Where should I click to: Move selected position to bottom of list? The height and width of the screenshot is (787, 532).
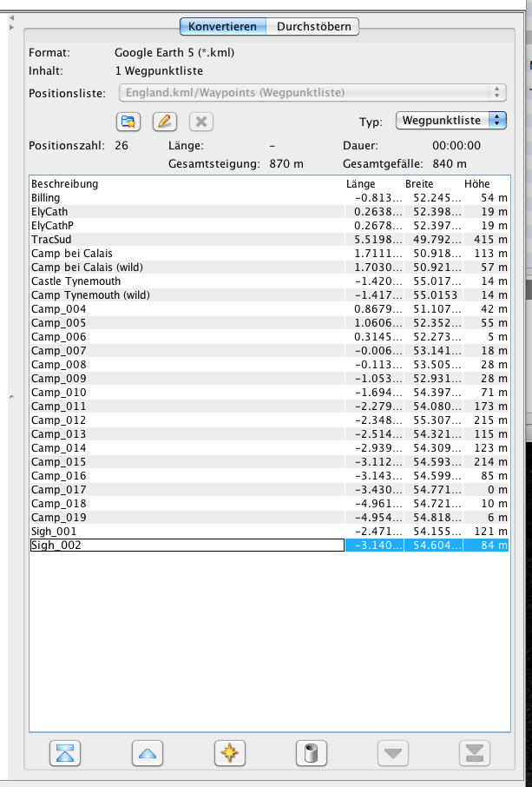tap(475, 753)
